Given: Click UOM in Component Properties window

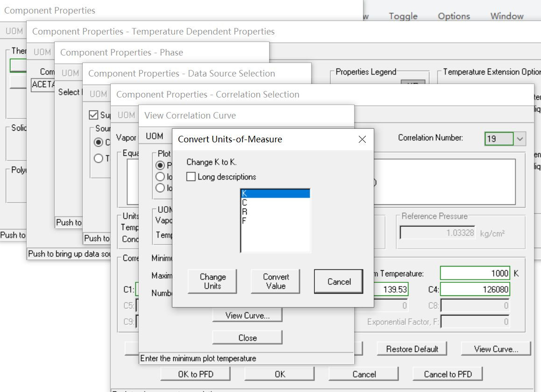Looking at the screenshot, I should click(14, 31).
